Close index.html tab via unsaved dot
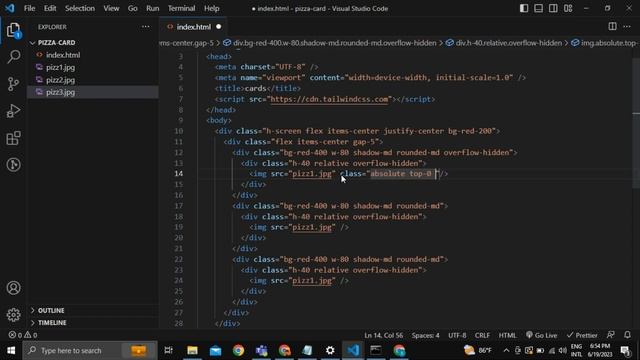 218,27
